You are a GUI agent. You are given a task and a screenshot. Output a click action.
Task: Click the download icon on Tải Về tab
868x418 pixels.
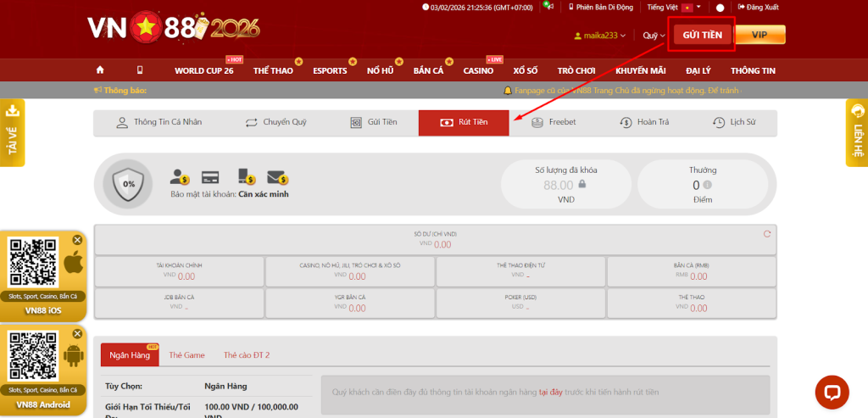tap(12, 111)
